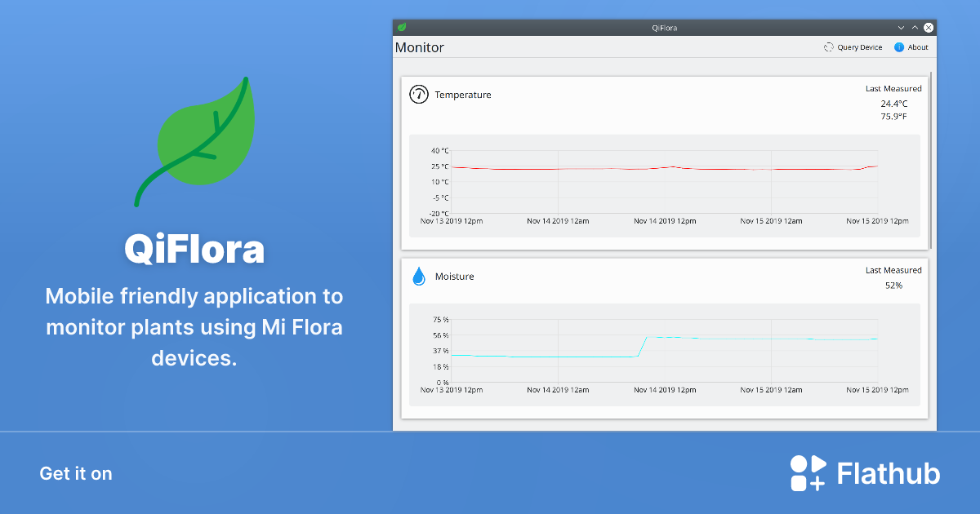Click the large green QiFlora leaf logo
The width and height of the screenshot is (980, 514).
pos(200,139)
